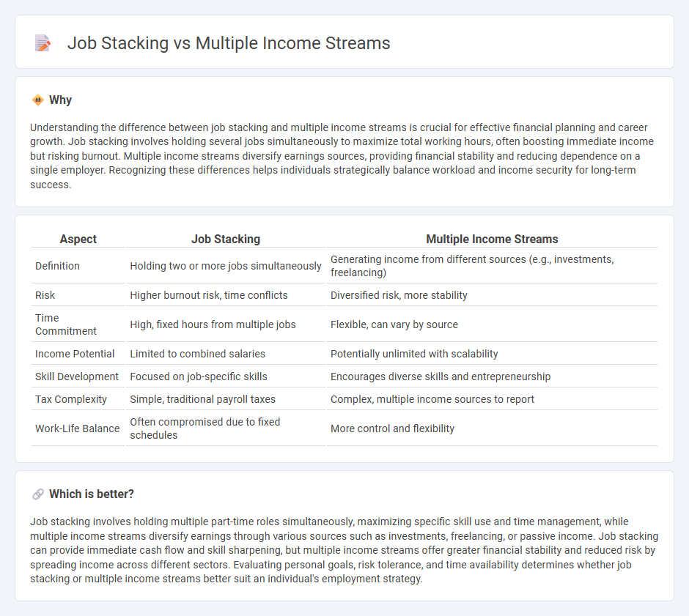This screenshot has height=616, width=689.
Task: Click cell Simple, traditional payroll taxes
Action: click(x=226, y=399)
